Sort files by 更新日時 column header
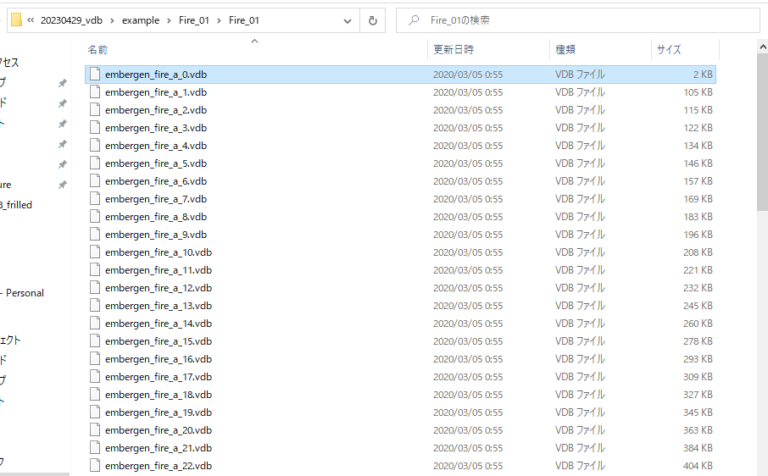 tap(453, 49)
